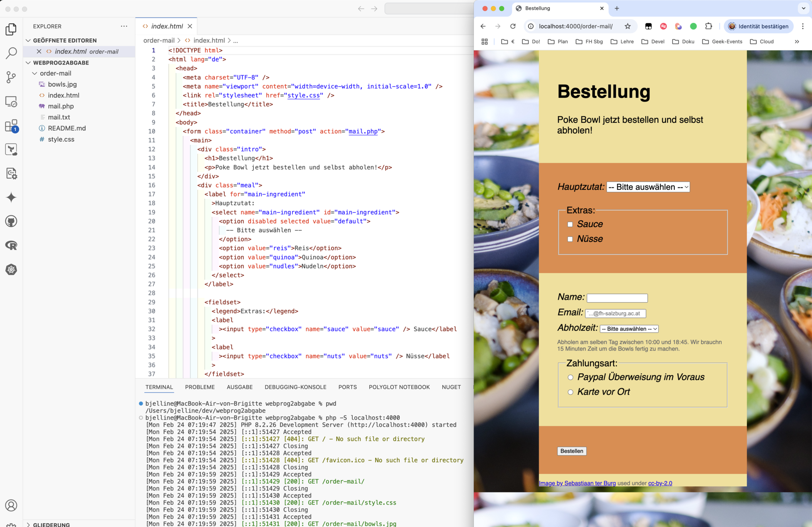Switch to NUGET panel tab

[x=451, y=387]
